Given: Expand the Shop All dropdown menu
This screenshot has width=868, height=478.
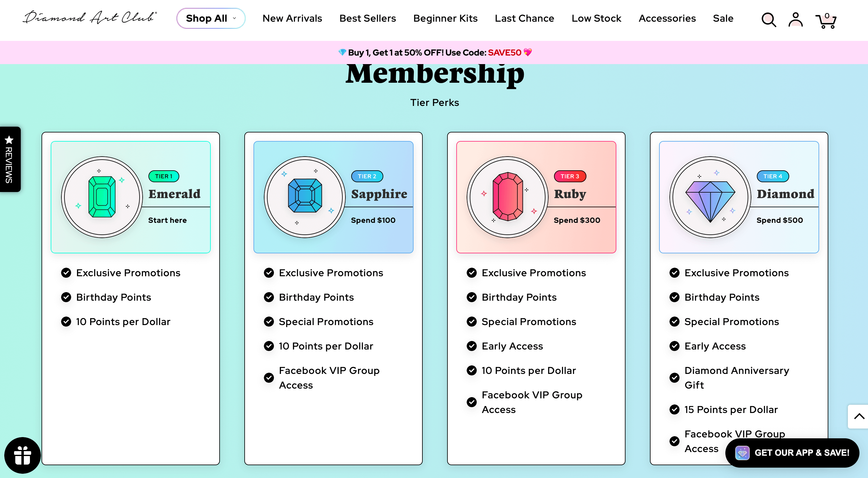Looking at the screenshot, I should pos(211,18).
